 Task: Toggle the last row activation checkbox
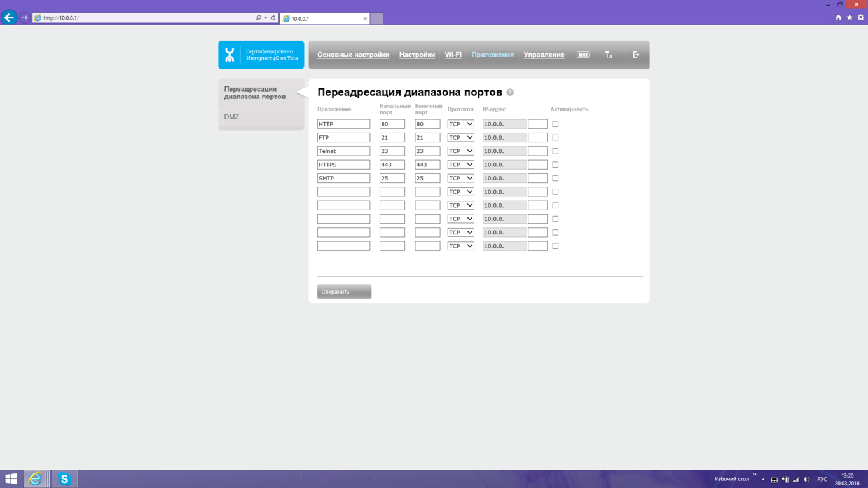[555, 246]
